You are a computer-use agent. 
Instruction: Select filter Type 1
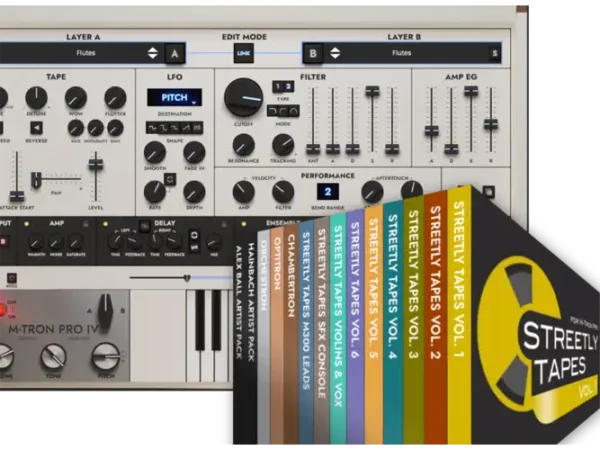point(278,86)
